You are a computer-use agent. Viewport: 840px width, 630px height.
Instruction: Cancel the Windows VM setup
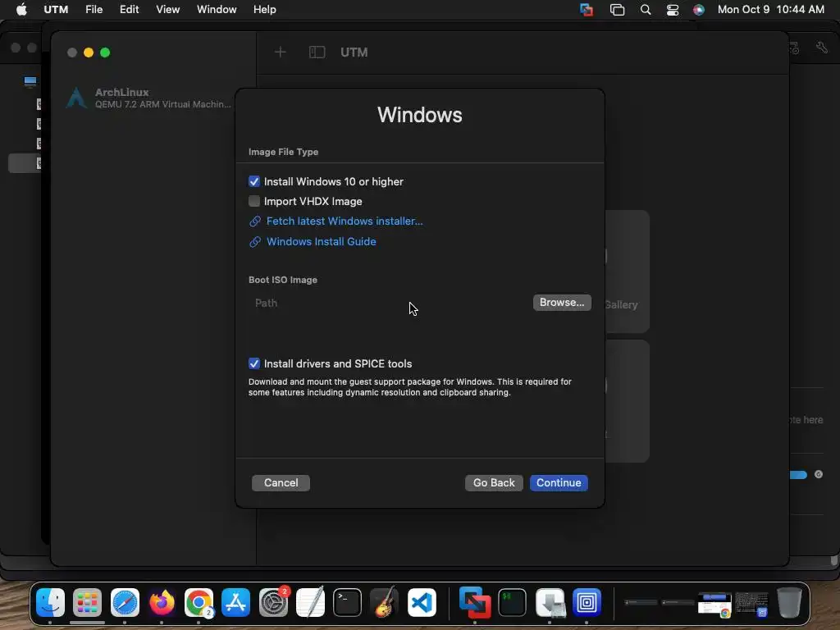pyautogui.click(x=281, y=482)
